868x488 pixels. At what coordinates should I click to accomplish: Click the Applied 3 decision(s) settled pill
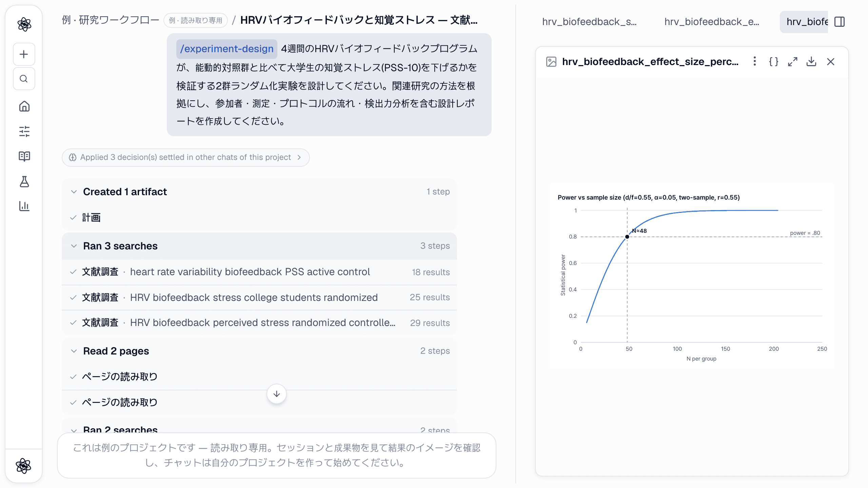pyautogui.click(x=185, y=157)
